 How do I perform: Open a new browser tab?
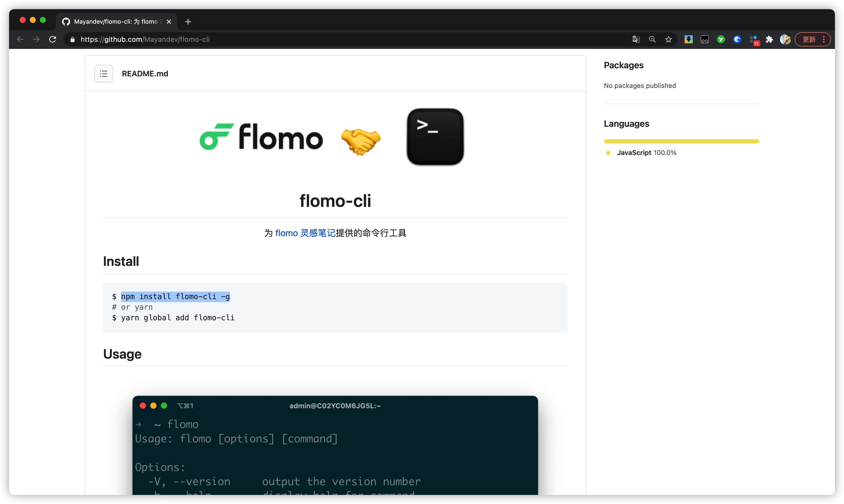click(188, 22)
